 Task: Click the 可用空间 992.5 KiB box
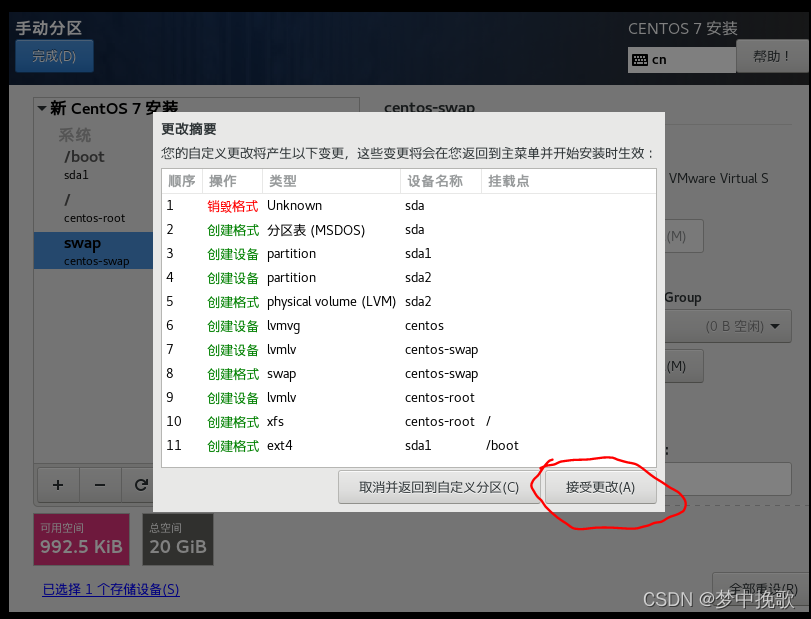[82, 539]
